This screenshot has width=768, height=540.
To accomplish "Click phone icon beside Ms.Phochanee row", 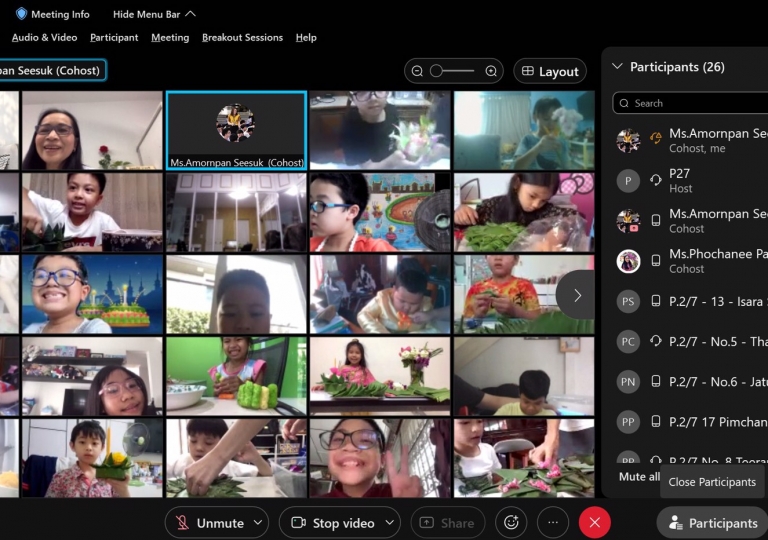I will [x=656, y=261].
